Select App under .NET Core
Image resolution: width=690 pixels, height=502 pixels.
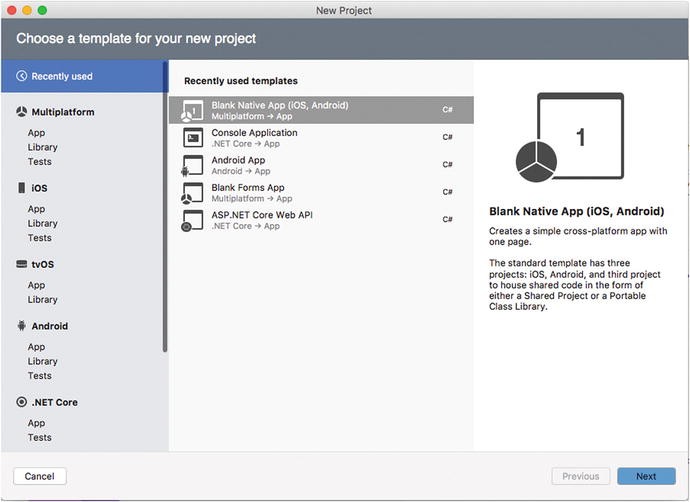point(36,423)
